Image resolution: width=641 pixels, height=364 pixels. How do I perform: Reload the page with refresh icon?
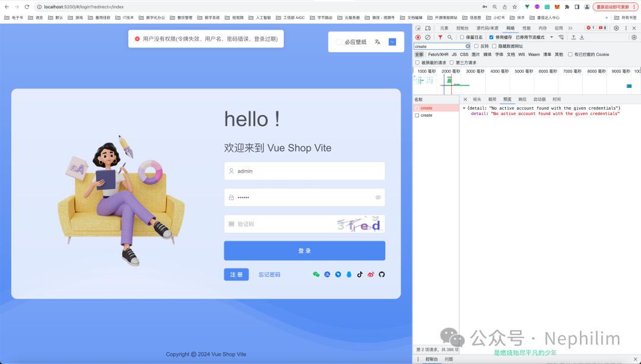27,7
